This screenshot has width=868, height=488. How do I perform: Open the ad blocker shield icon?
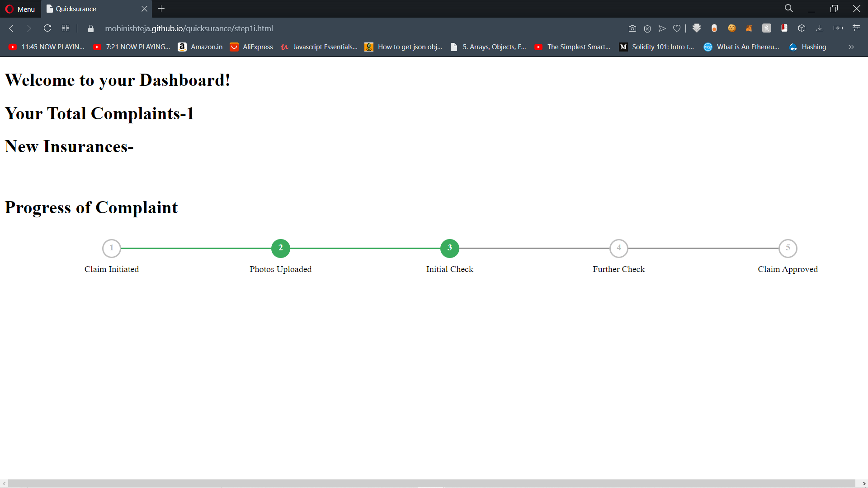(647, 28)
